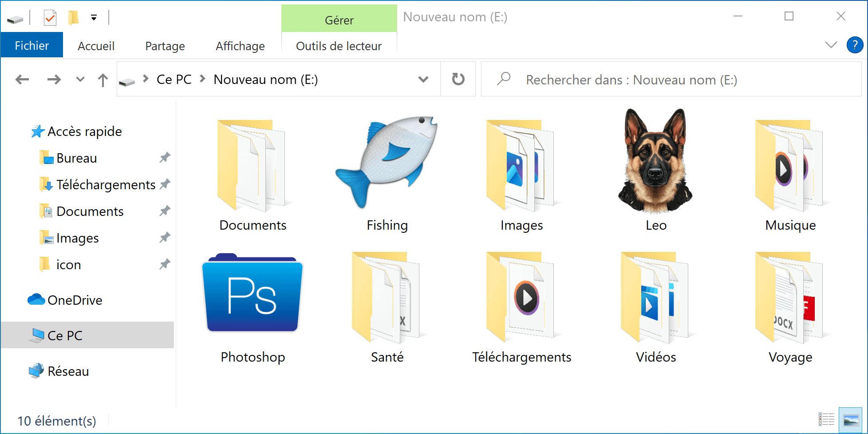The width and height of the screenshot is (868, 434).
Task: Go back to the previous folder
Action: 22,79
